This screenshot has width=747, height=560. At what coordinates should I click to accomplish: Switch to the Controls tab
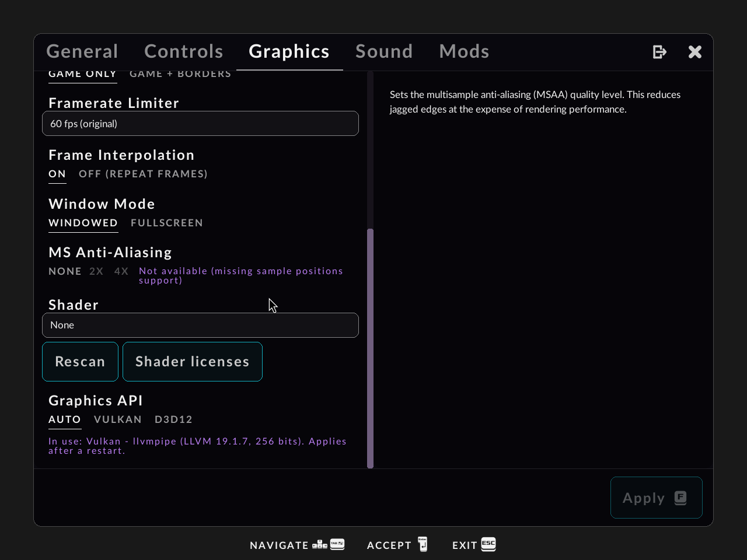[184, 51]
